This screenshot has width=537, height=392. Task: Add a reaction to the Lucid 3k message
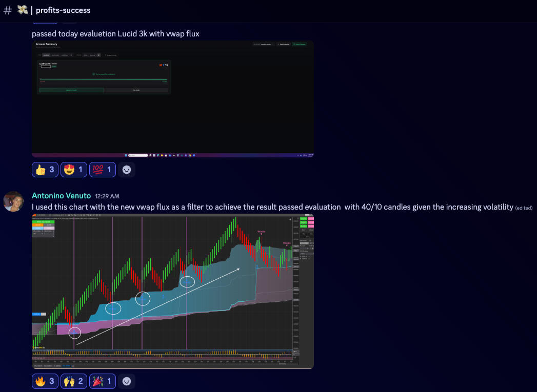tap(127, 170)
